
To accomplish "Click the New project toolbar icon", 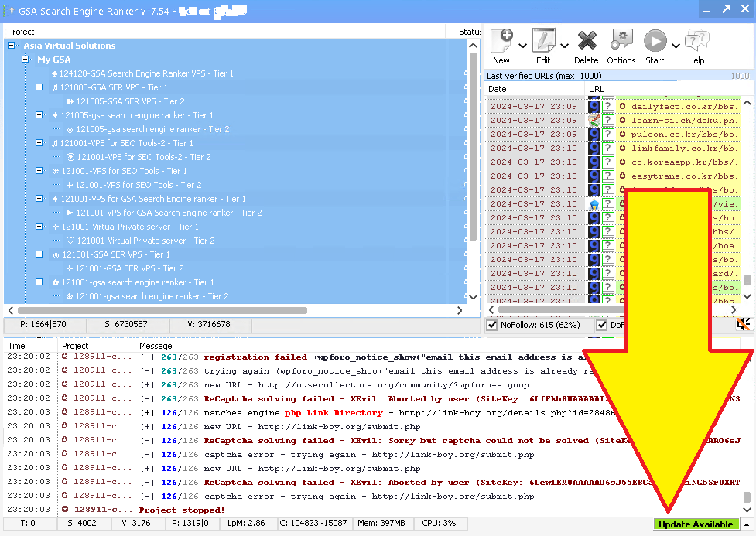I will point(501,40).
